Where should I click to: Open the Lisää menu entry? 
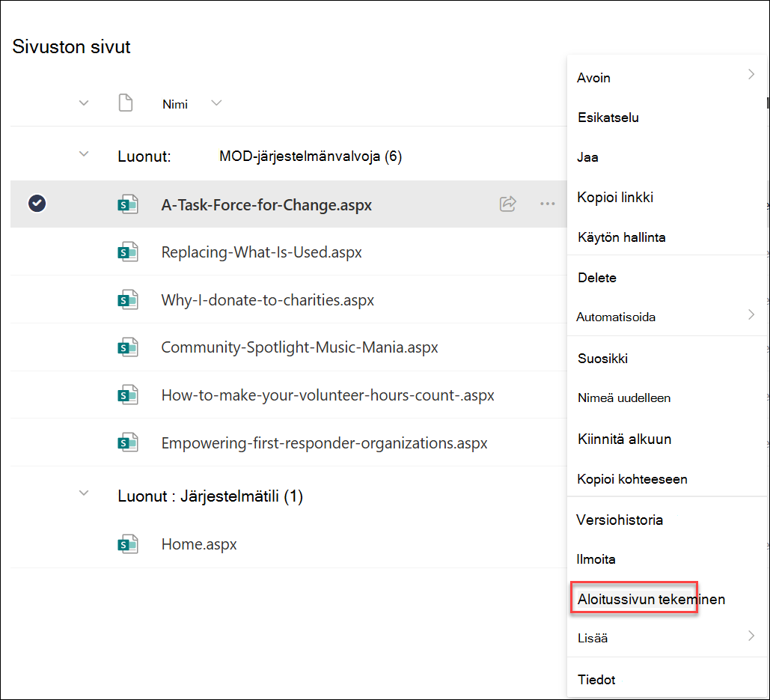[x=593, y=638]
